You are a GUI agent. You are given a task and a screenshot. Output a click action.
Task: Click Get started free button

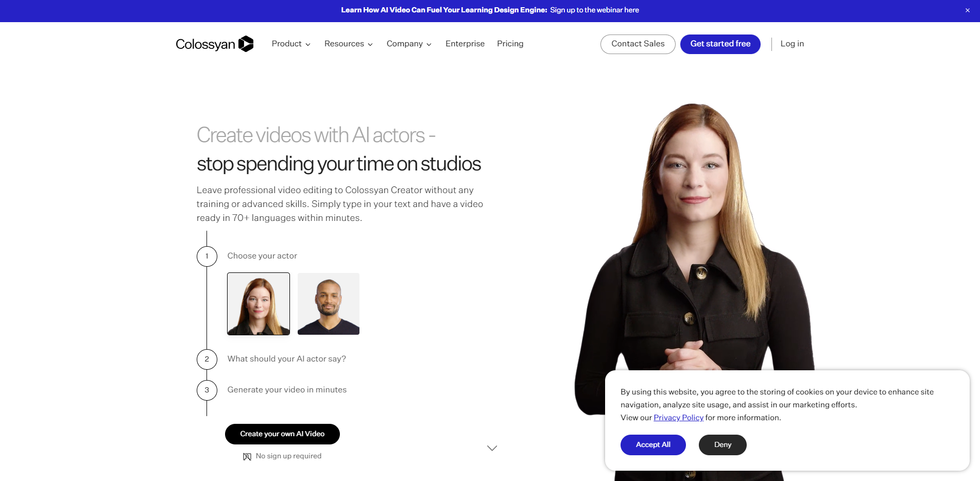click(x=720, y=44)
